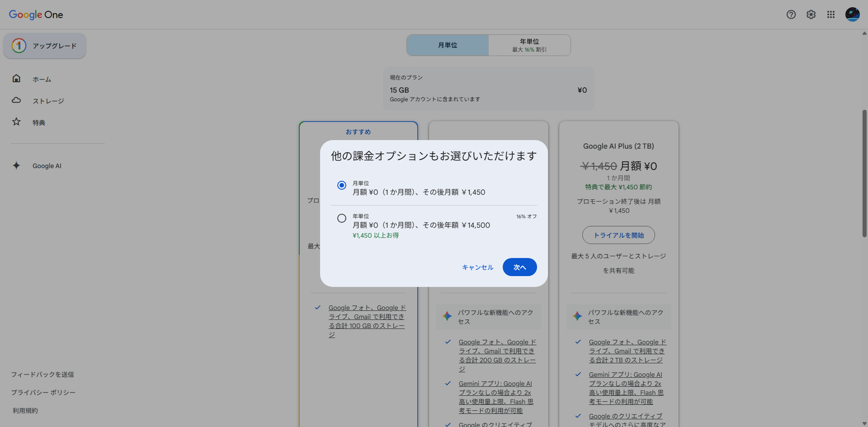Open the help question mark icon
The height and width of the screenshot is (427, 868).
(791, 14)
